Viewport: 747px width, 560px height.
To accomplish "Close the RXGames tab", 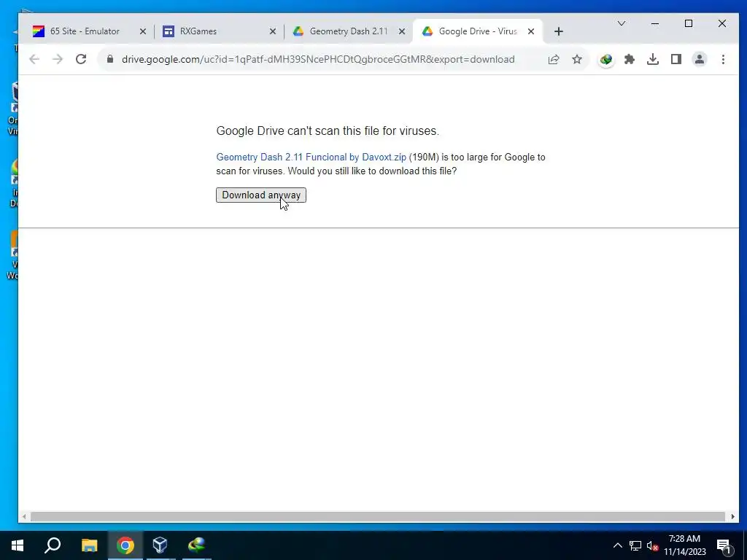I will click(273, 31).
